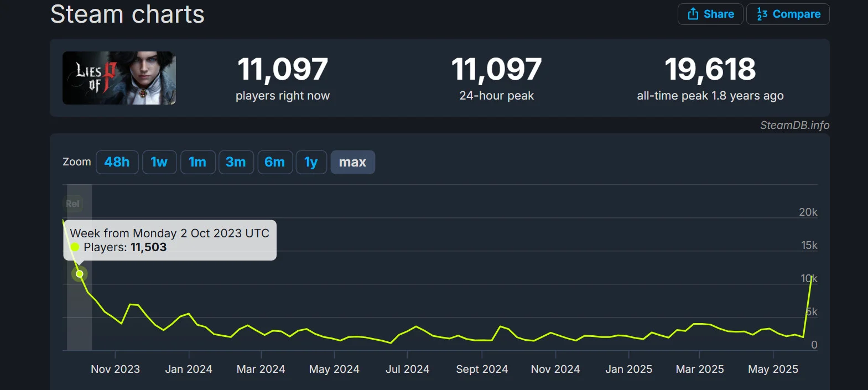Click the Mar 2024 axis label

(261, 369)
